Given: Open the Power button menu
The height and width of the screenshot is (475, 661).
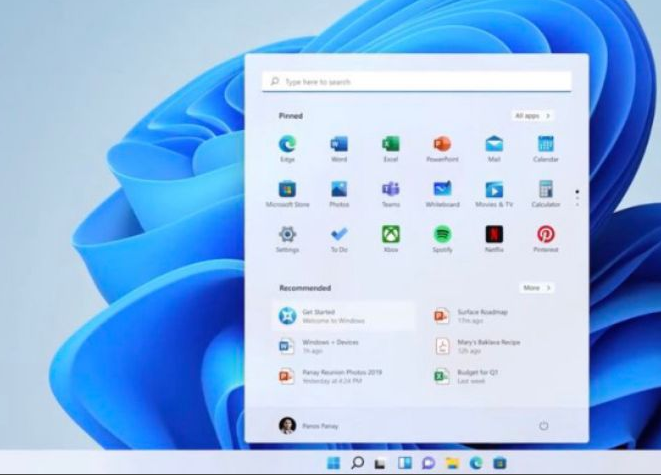Looking at the screenshot, I should 544,426.
